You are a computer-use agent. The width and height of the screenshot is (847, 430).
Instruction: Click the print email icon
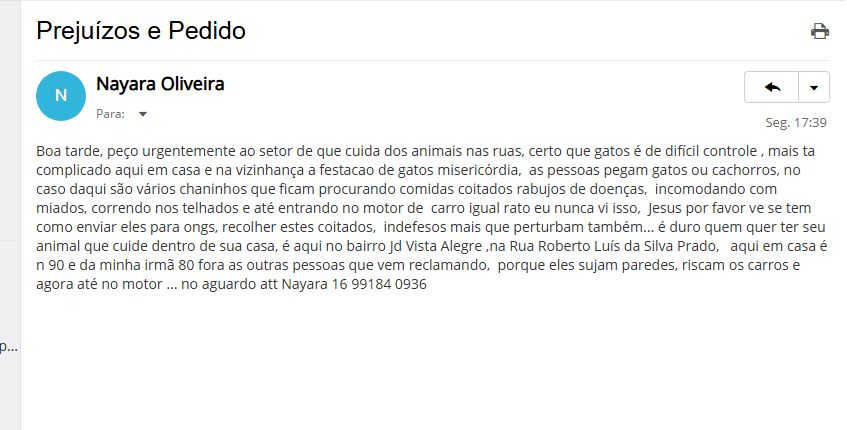(820, 31)
